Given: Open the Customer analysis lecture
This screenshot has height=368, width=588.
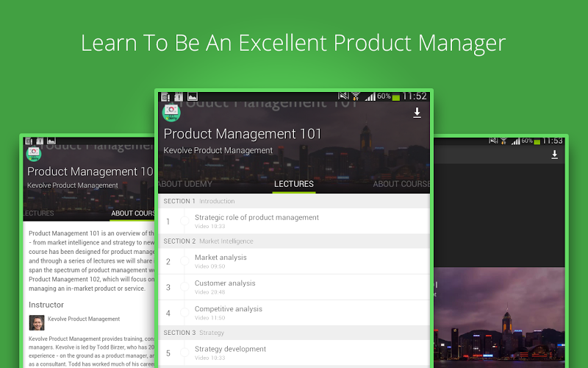Looking at the screenshot, I should pos(293,287).
